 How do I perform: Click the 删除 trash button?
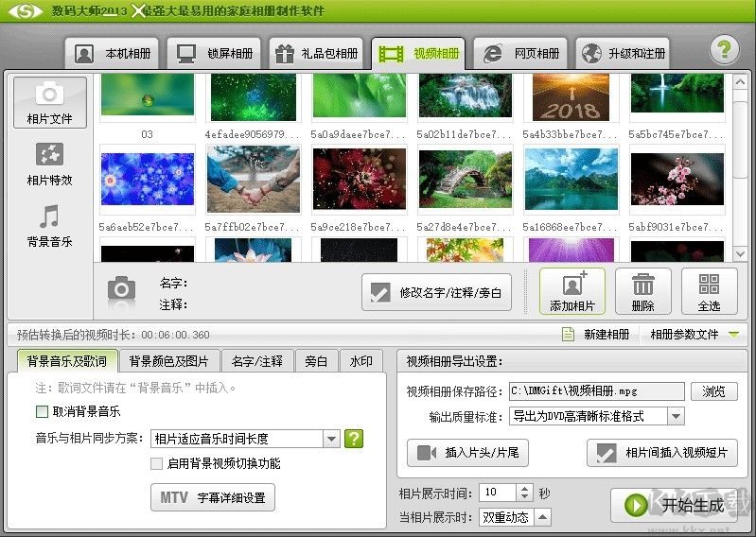click(x=642, y=291)
